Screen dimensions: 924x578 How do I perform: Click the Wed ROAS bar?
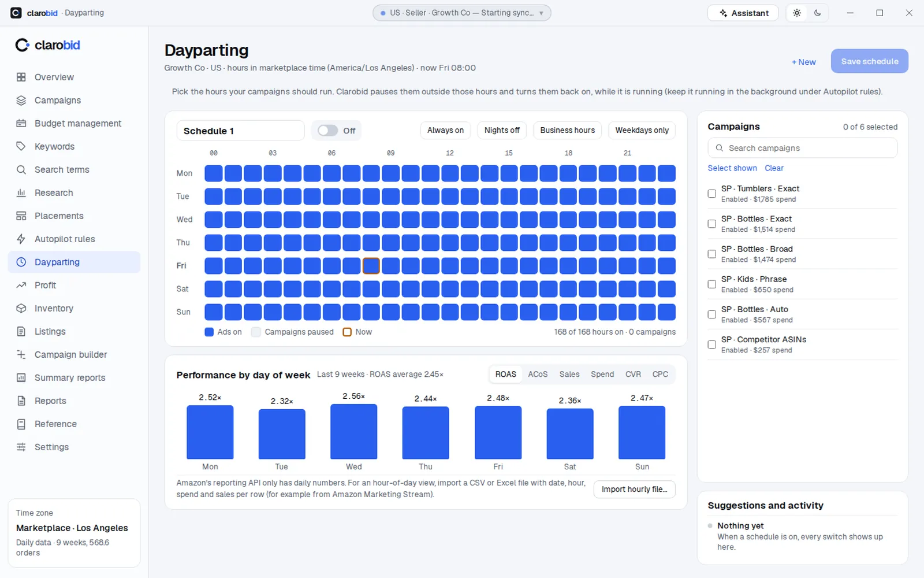[x=354, y=432]
